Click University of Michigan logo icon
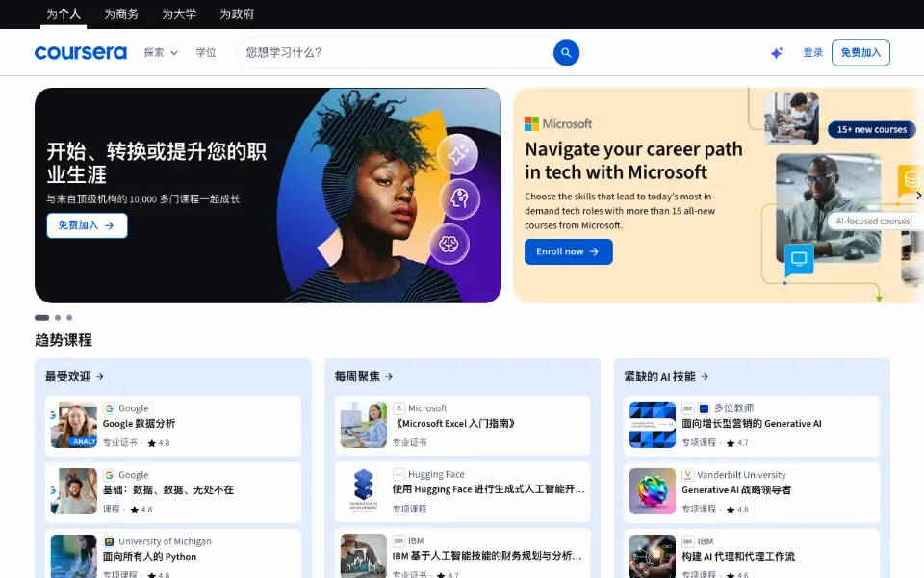924x578 pixels. 109,541
